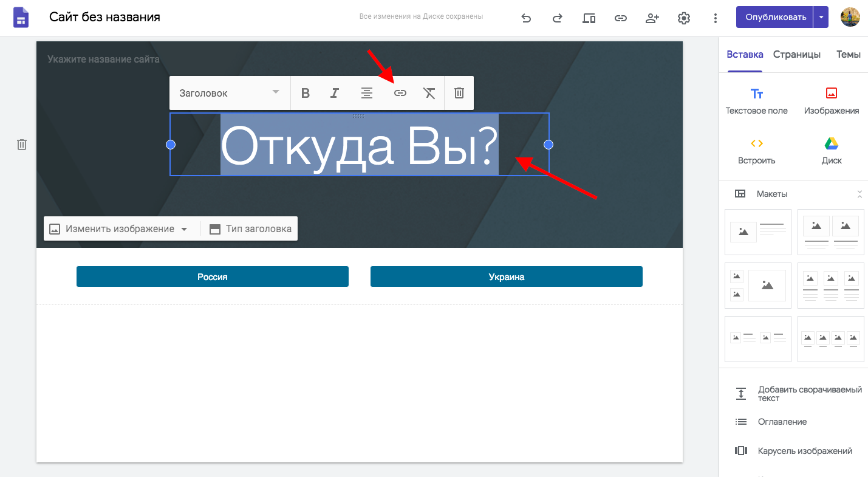868x477 pixels.
Task: Add a сворачиваемый текст collapsible block
Action: tap(798, 394)
